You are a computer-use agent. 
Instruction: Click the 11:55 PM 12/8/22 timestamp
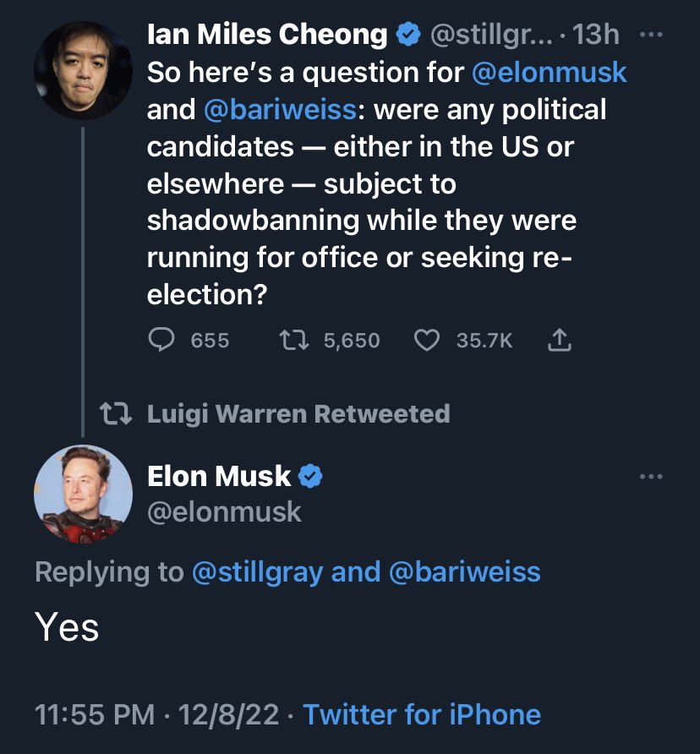(157, 714)
